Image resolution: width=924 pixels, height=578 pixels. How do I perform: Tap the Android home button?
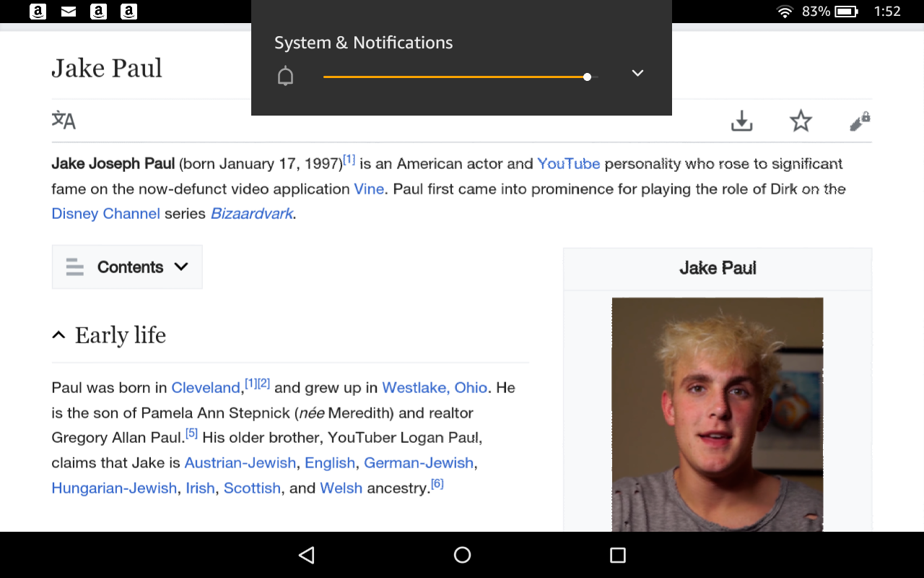462,555
